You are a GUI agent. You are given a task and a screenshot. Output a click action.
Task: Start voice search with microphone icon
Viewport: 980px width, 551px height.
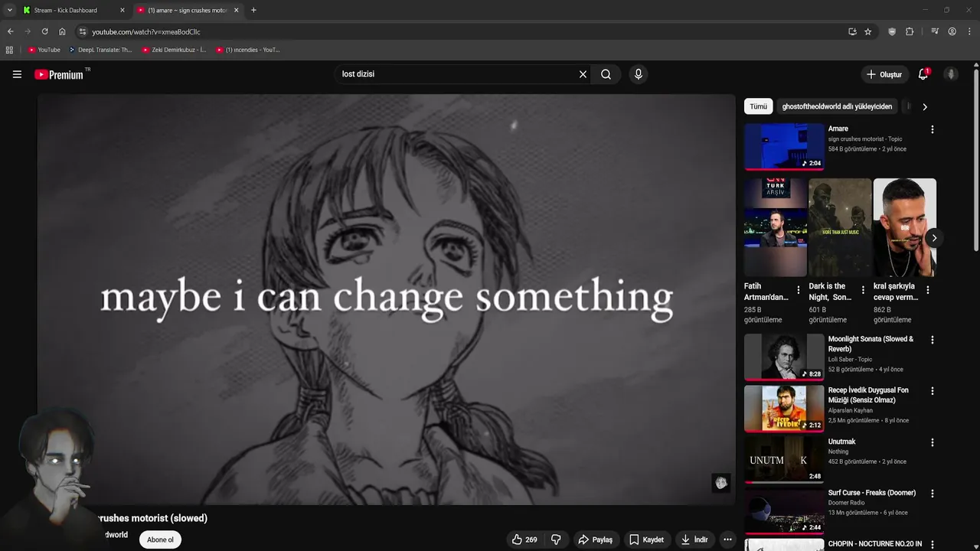(638, 74)
